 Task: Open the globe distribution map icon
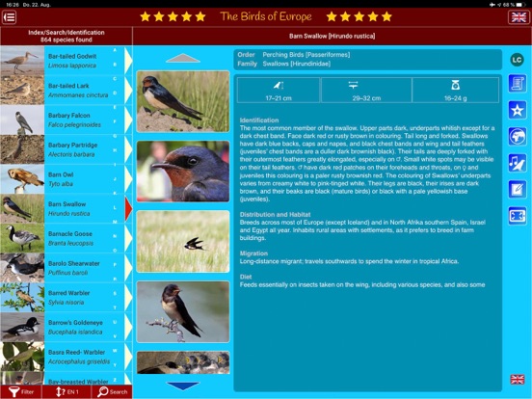(x=518, y=137)
